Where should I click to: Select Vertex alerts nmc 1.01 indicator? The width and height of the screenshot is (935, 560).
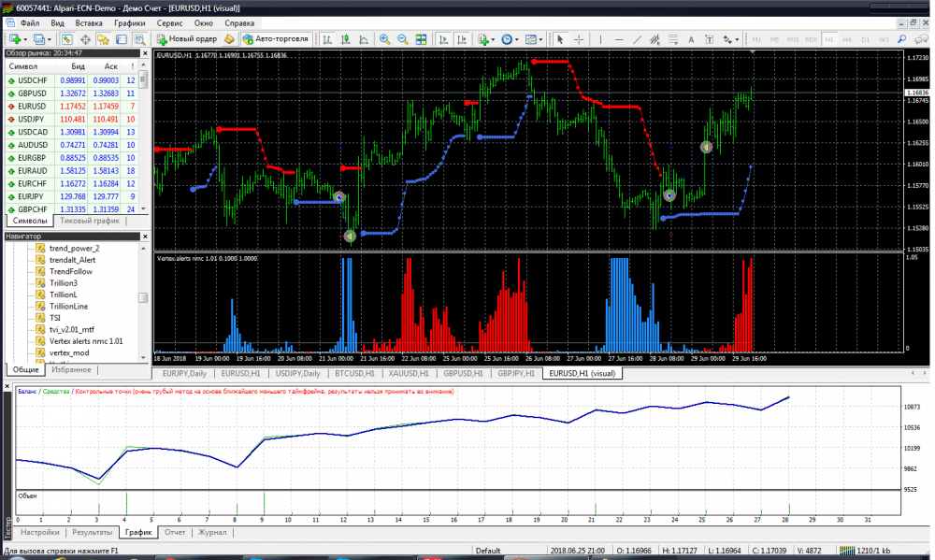pyautogui.click(x=86, y=341)
